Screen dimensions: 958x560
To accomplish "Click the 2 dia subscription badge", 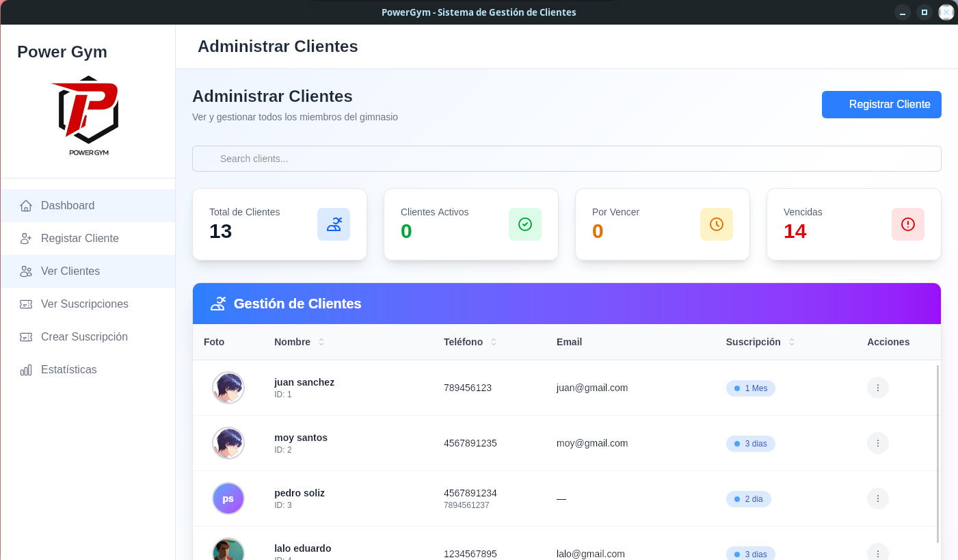I will [749, 499].
